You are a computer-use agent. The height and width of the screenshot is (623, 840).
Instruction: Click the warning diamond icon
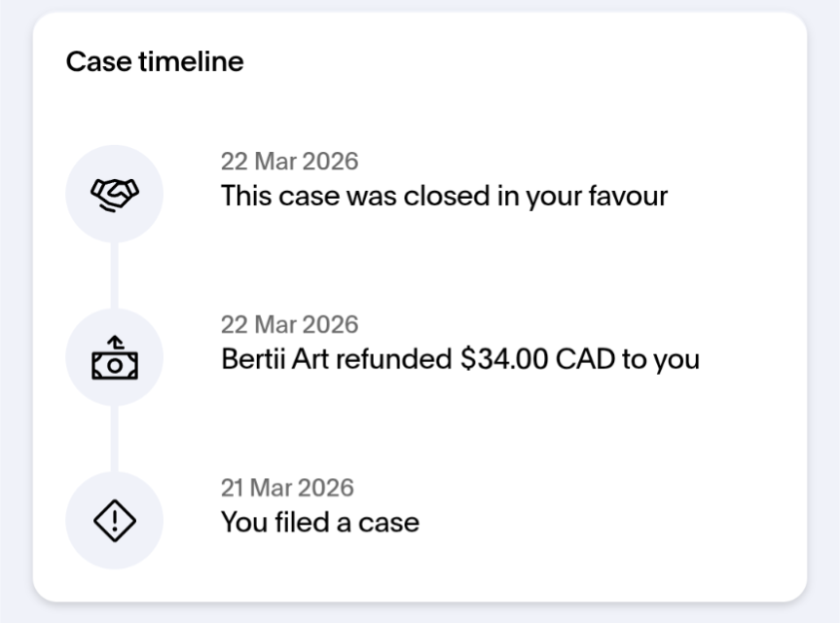(114, 521)
